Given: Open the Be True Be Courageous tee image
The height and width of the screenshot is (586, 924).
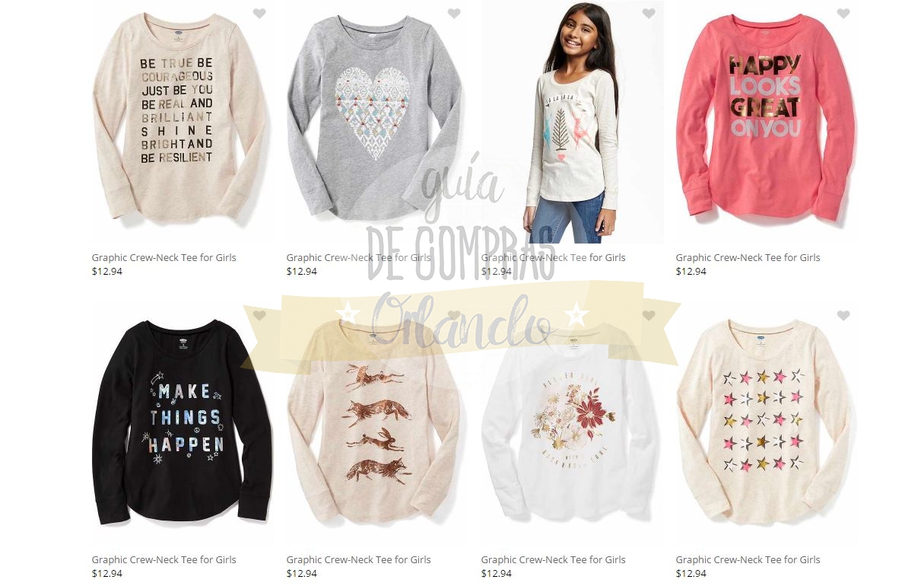Looking at the screenshot, I should click(182, 122).
